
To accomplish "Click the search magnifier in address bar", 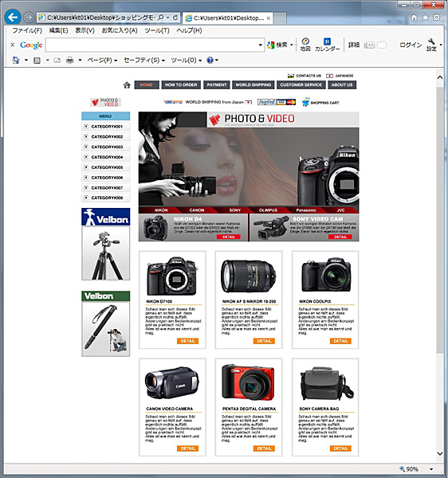I will [161, 18].
